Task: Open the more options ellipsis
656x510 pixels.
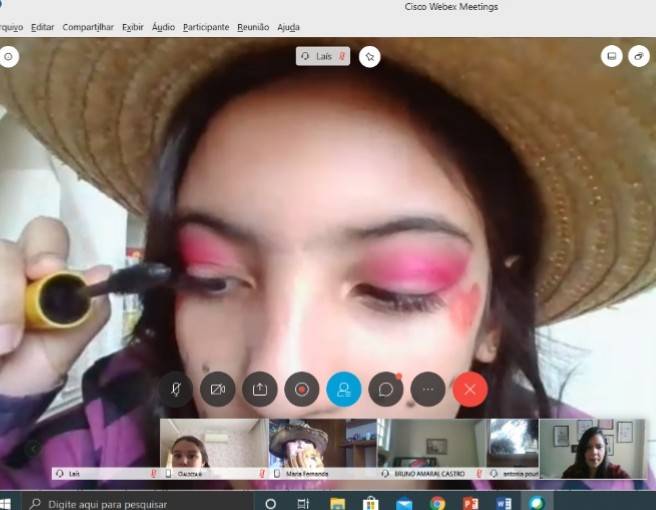Action: pos(428,389)
